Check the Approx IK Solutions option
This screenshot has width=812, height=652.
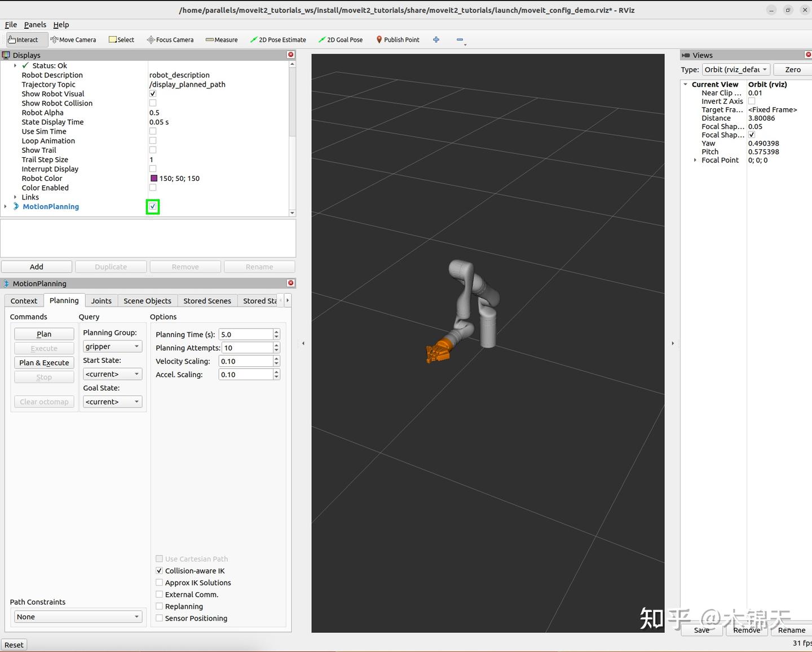pyautogui.click(x=160, y=582)
